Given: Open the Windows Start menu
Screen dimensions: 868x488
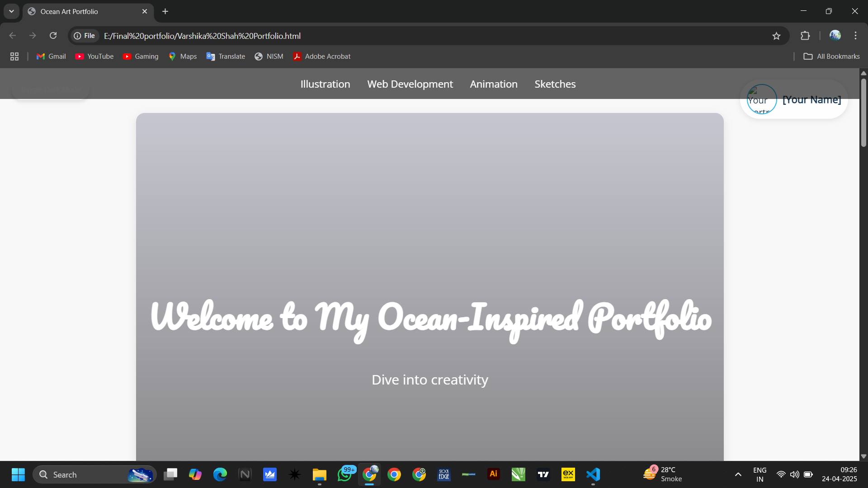Looking at the screenshot, I should (18, 474).
